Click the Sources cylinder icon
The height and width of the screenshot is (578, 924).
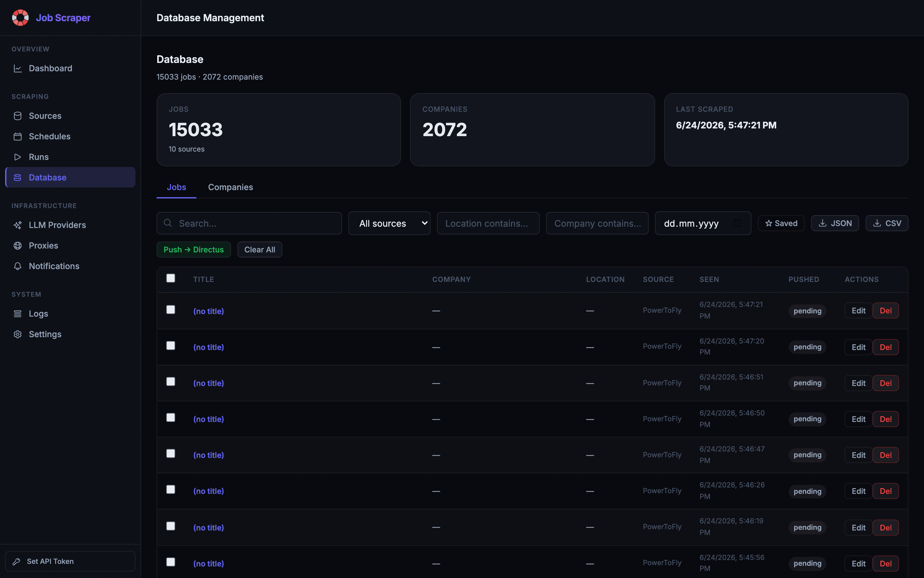click(18, 116)
